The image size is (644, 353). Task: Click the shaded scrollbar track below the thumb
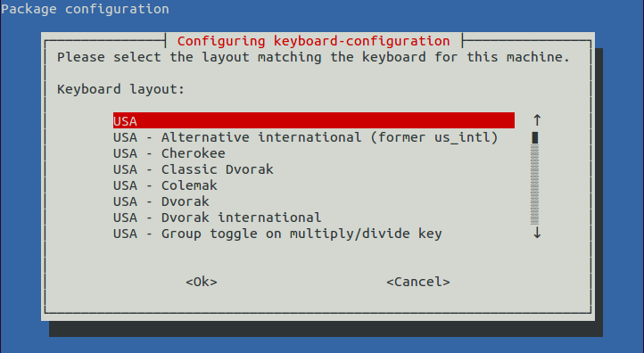535,185
